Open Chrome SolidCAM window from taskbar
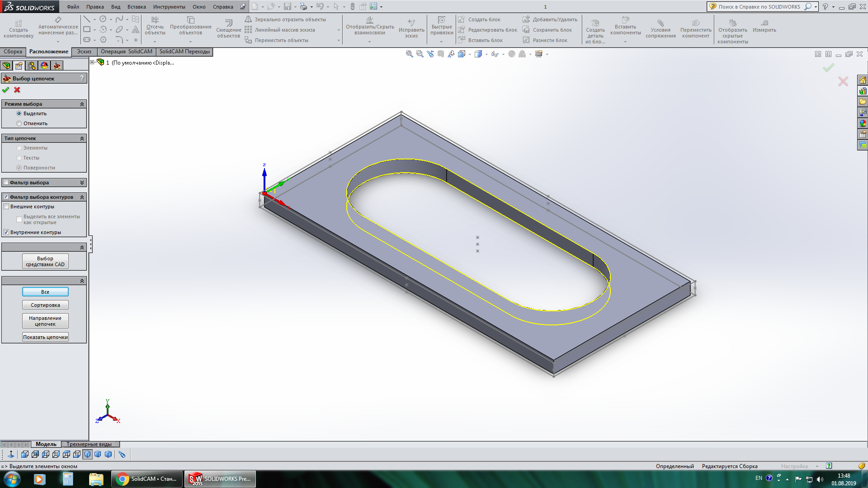The image size is (868, 488). (x=147, y=479)
